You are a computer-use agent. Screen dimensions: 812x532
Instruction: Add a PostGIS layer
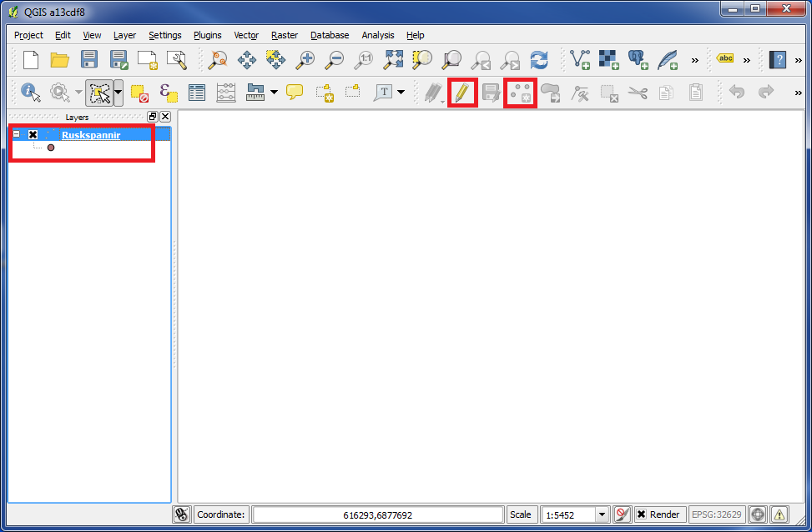pos(638,59)
